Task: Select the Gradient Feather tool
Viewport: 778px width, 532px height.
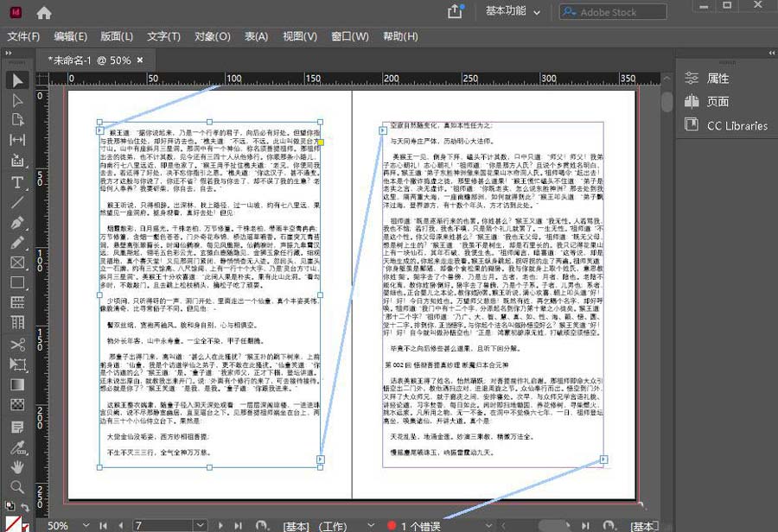Action: [x=17, y=404]
